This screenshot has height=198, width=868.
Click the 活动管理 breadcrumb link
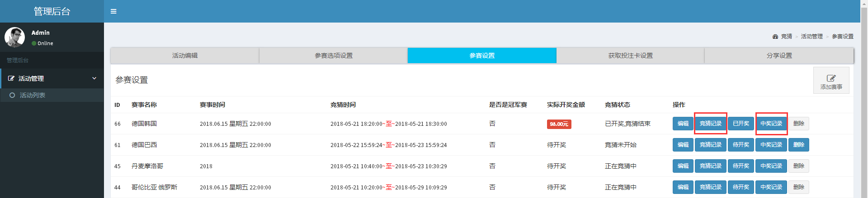(x=811, y=37)
